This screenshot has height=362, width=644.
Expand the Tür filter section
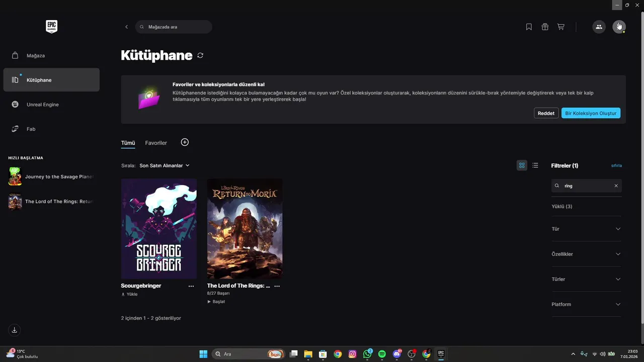pyautogui.click(x=586, y=229)
